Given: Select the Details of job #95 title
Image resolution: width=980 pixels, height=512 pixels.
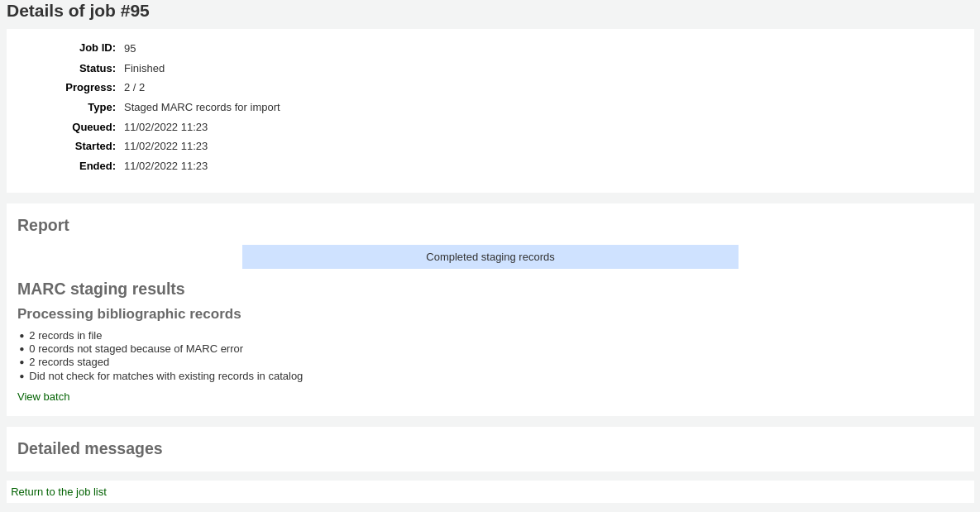Looking at the screenshot, I should pyautogui.click(x=78, y=11).
